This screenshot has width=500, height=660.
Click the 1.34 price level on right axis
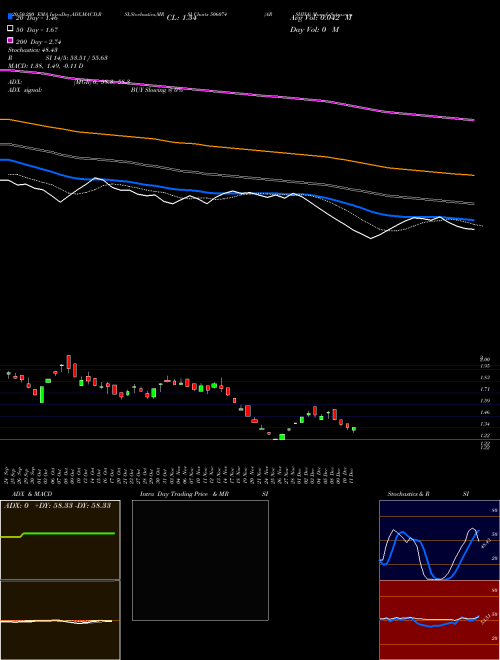(485, 424)
